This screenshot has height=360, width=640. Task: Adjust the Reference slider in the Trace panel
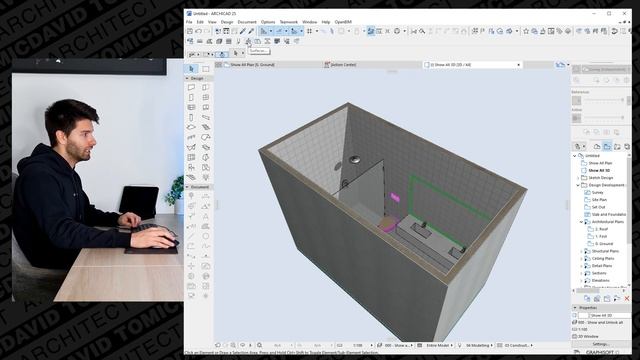click(x=604, y=100)
